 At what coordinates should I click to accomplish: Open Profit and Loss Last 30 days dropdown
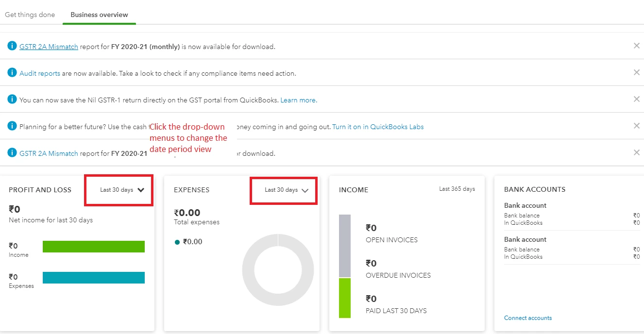(122, 190)
